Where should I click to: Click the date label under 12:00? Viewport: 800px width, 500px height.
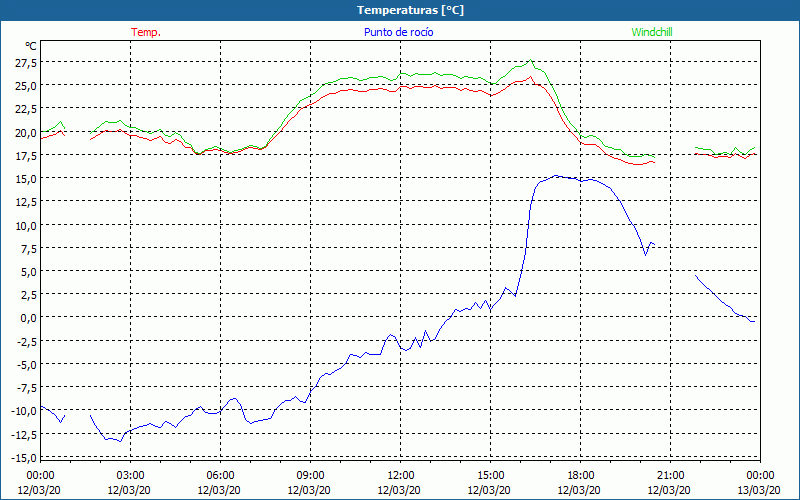click(x=399, y=491)
